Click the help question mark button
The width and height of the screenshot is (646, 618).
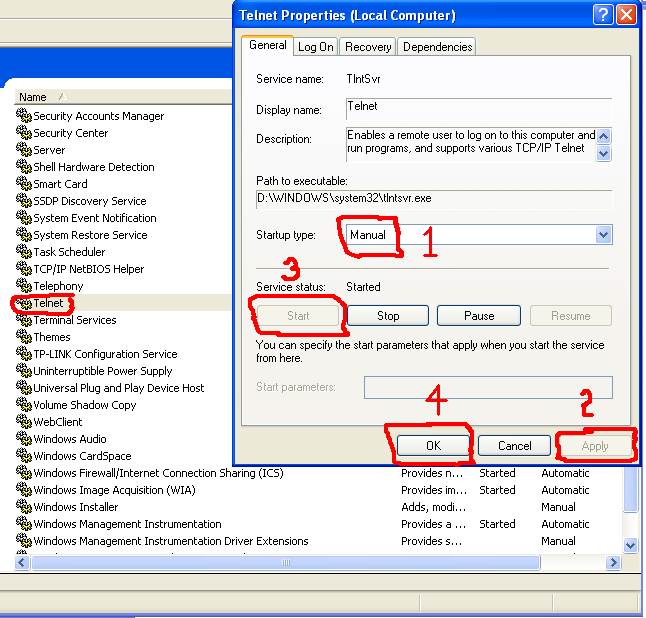coord(603,15)
